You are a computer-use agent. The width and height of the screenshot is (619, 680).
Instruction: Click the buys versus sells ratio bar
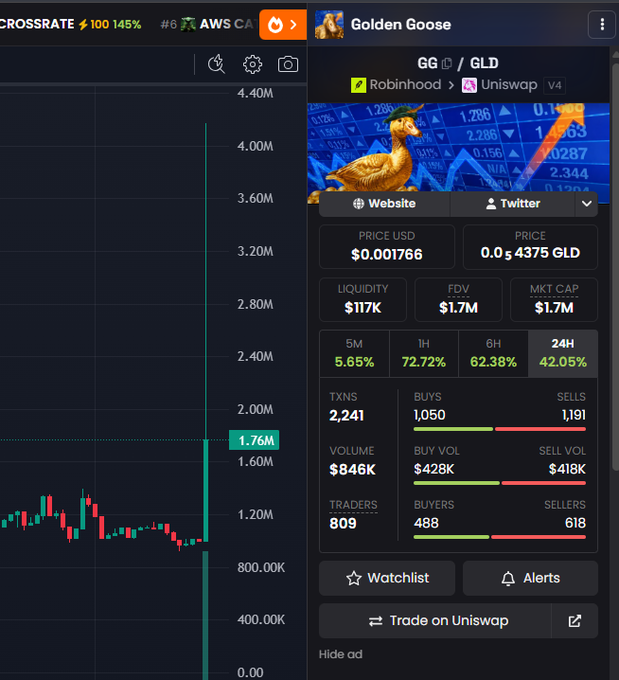[x=500, y=429]
